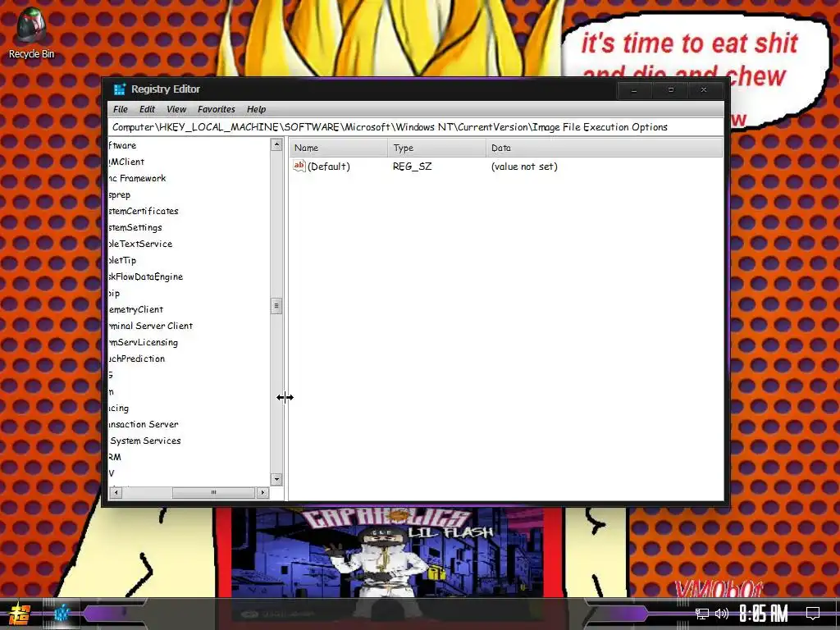Click the 8:05 AM taskbar clock
The width and height of the screenshot is (840, 630).
click(x=764, y=614)
